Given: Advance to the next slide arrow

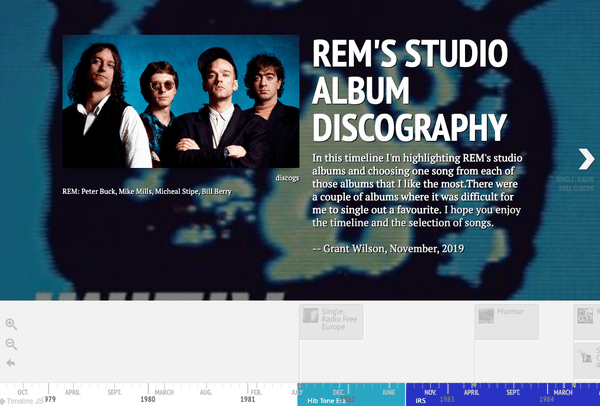Looking at the screenshot, I should click(x=586, y=159).
